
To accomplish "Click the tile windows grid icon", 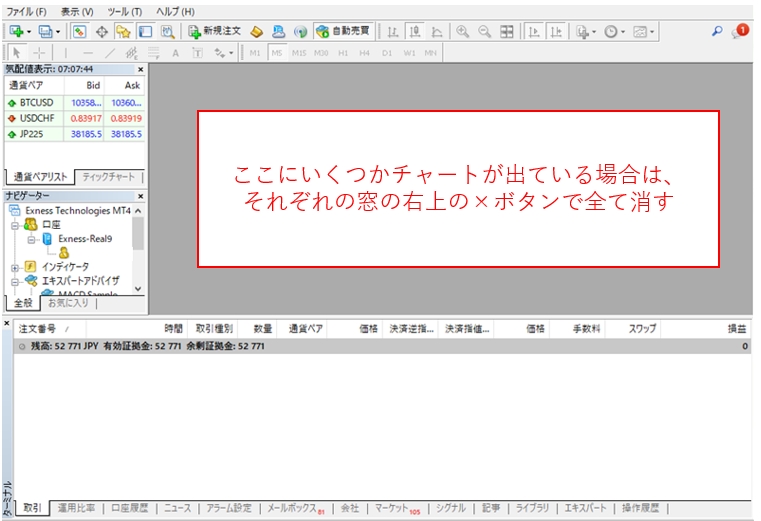I will 507,32.
